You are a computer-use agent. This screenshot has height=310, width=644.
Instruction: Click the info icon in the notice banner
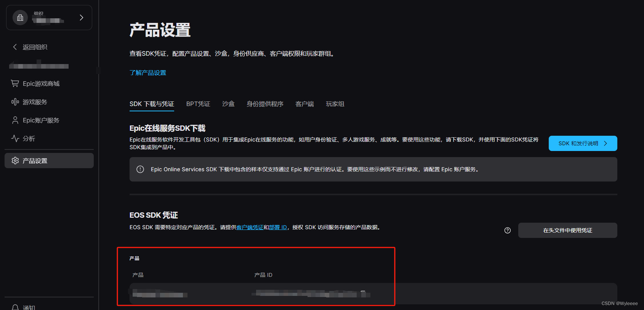(140, 169)
